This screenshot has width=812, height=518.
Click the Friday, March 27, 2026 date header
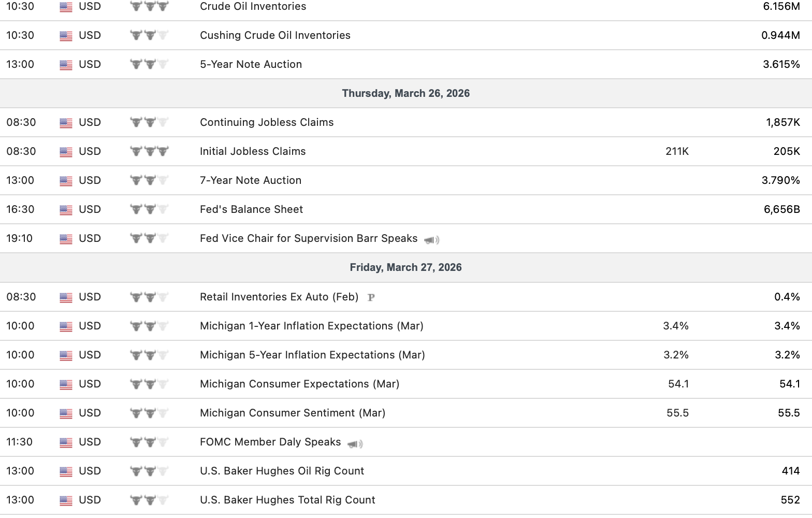tap(405, 267)
